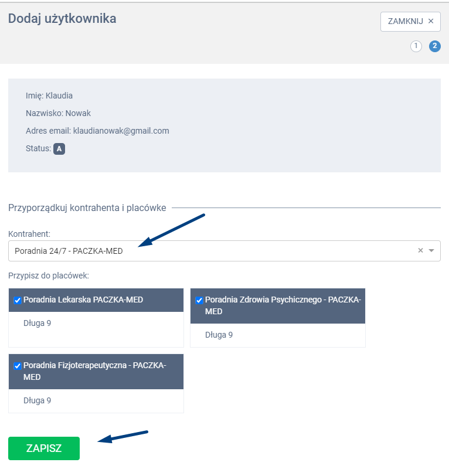The height and width of the screenshot is (476, 449).
Task: Select step 2 indicator circle
Action: click(x=435, y=46)
